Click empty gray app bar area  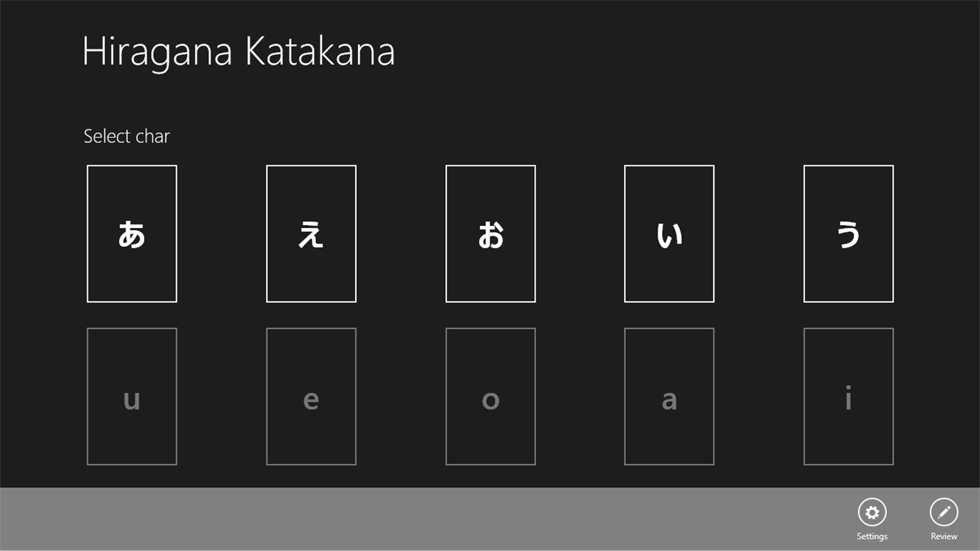408,519
